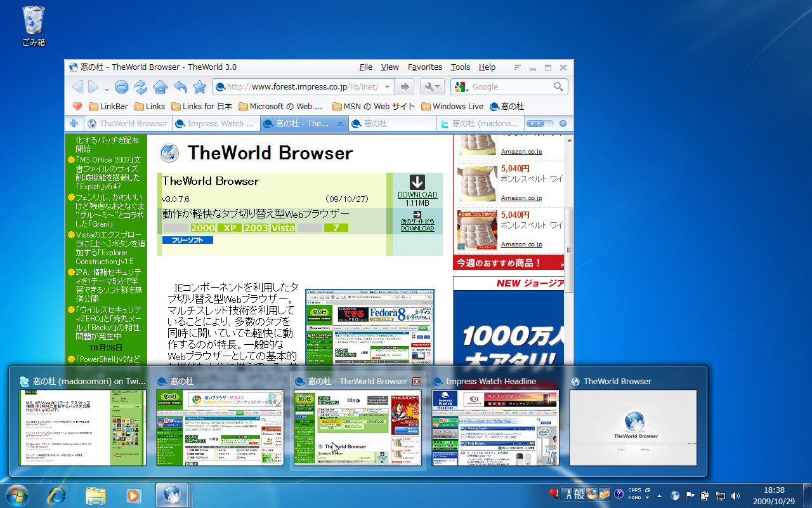Change the IME conversion mode 般 button
This screenshot has width=812, height=508.
click(x=580, y=495)
